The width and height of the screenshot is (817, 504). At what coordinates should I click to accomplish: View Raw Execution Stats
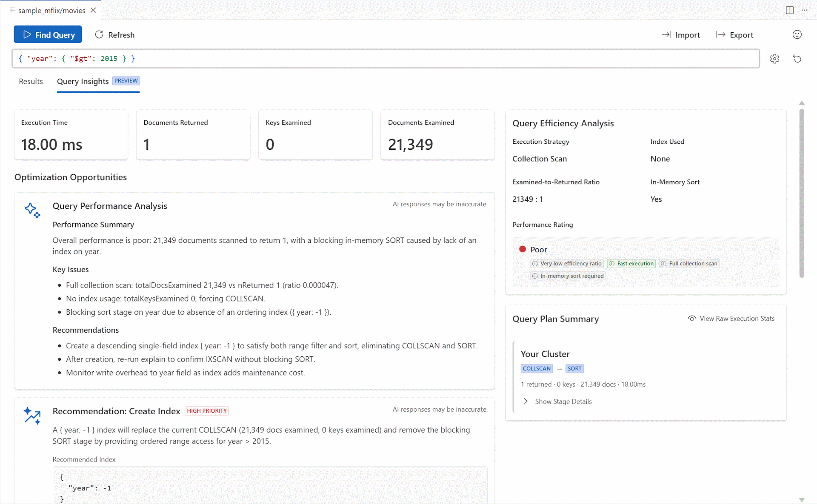731,319
